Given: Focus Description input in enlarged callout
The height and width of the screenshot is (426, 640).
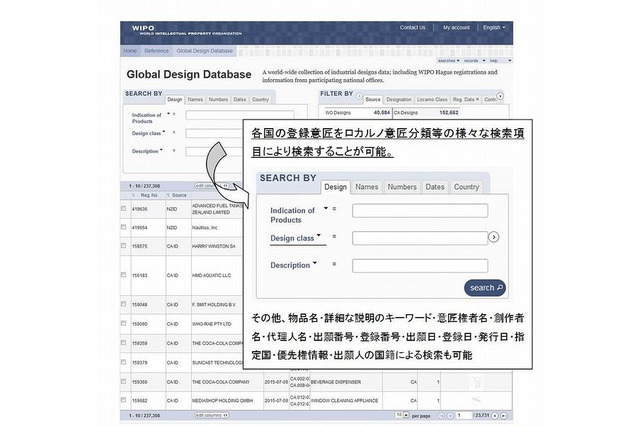Looking at the screenshot, I should click(420, 266).
